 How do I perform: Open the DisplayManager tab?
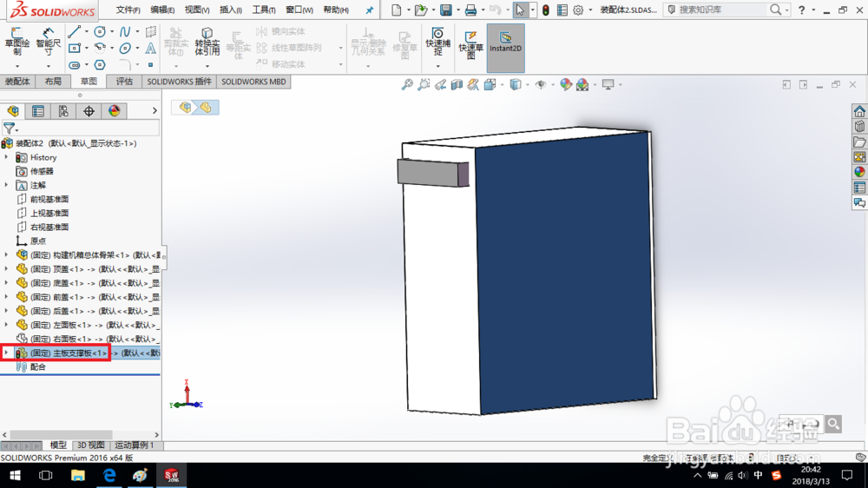[x=114, y=111]
